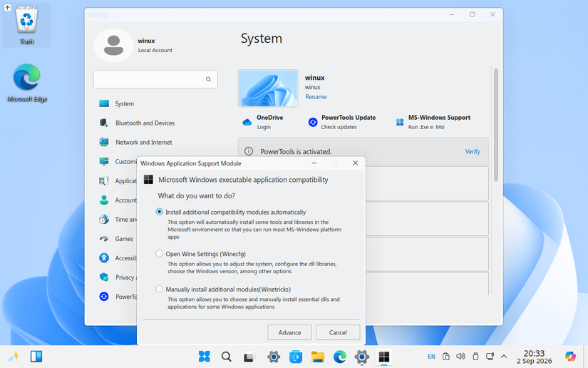
Task: Click the Windows Application Support Module taskbar icon
Action: 384,357
